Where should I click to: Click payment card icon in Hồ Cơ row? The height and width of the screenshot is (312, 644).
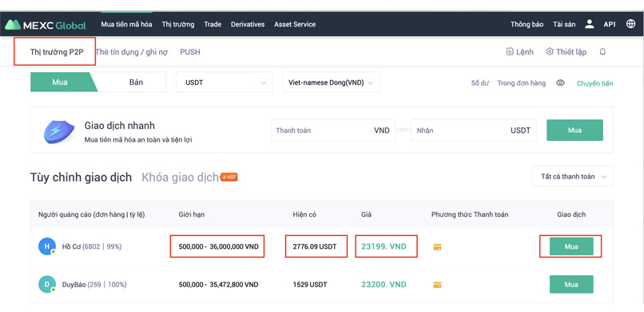tap(437, 247)
